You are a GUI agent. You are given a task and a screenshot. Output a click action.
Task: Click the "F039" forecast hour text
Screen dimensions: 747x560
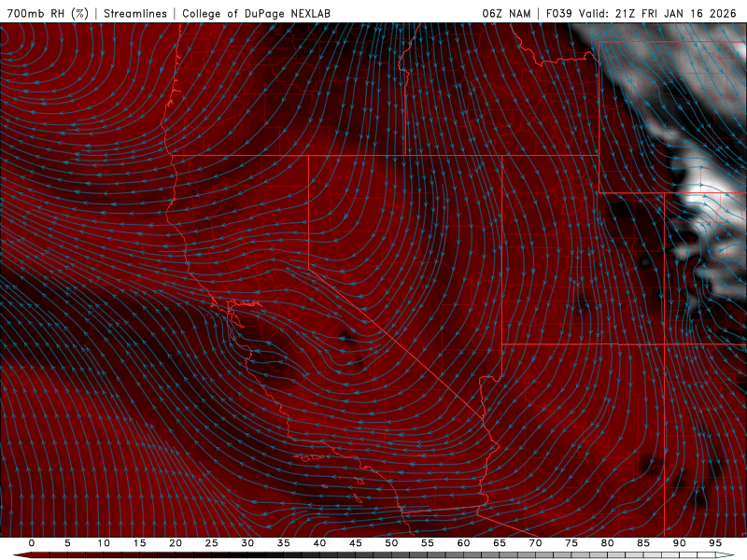[559, 13]
